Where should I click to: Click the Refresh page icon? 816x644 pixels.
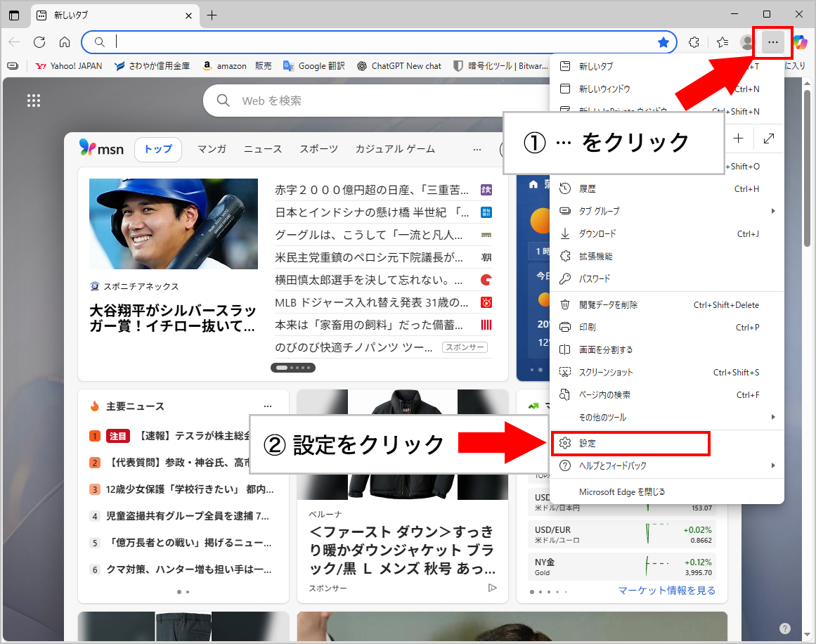[x=39, y=42]
